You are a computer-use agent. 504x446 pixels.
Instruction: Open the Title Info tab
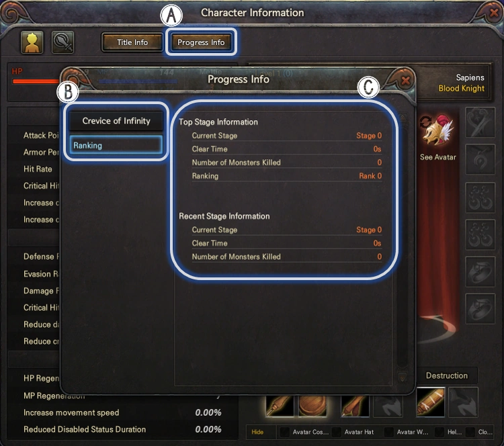(132, 42)
